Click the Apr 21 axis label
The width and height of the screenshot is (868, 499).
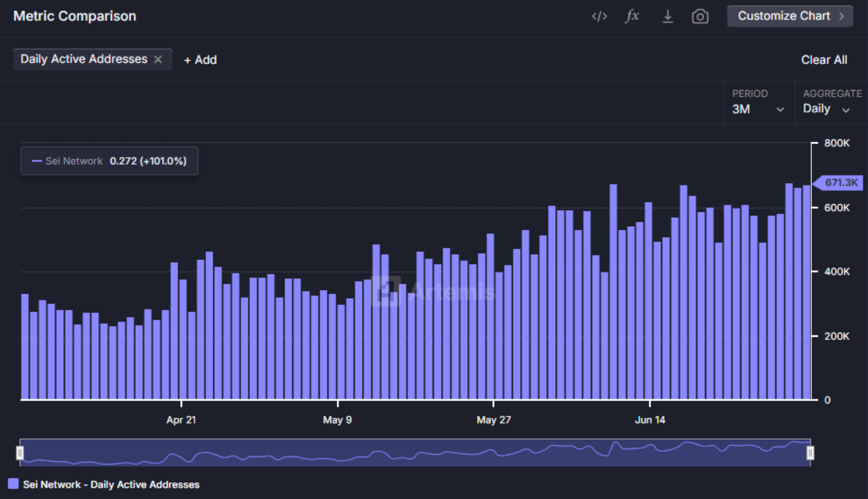(181, 420)
